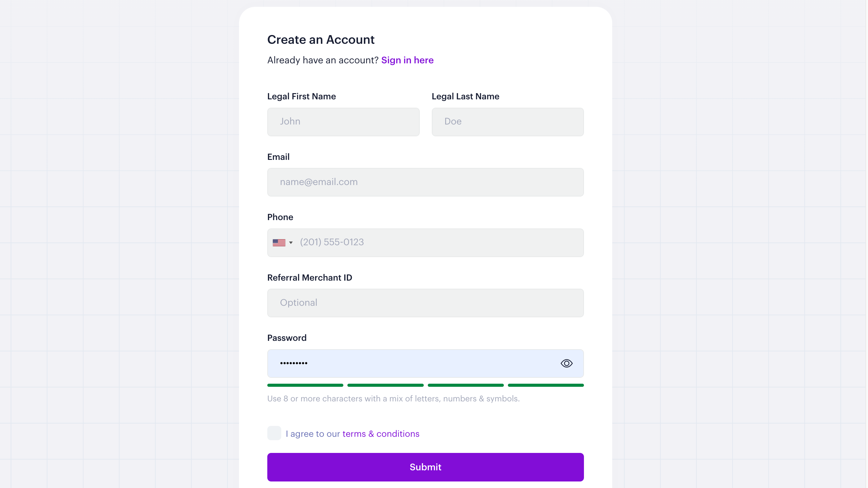Click the password requirements hint text
Viewport: 868px width, 488px height.
393,399
